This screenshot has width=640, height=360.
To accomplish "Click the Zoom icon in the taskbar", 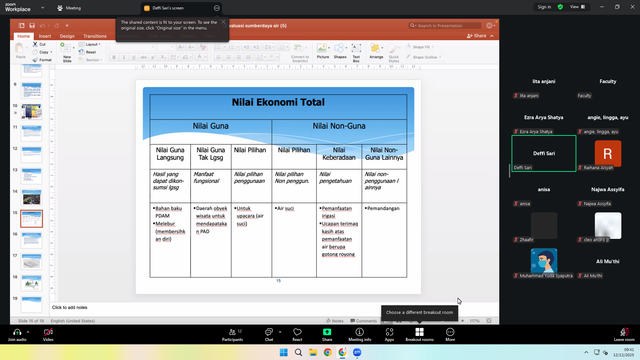I will [357, 352].
